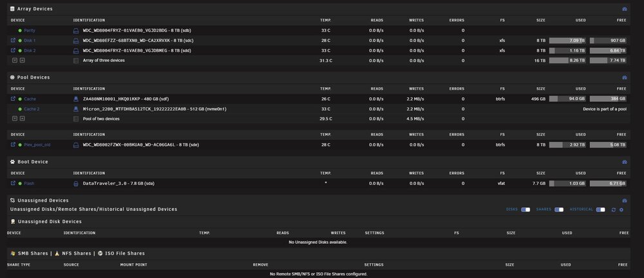Click the hard drive icon beside WDC_WD8004FRYZ-01VAEB0_VGJD2BDG
The image size is (644, 278).
point(75,30)
